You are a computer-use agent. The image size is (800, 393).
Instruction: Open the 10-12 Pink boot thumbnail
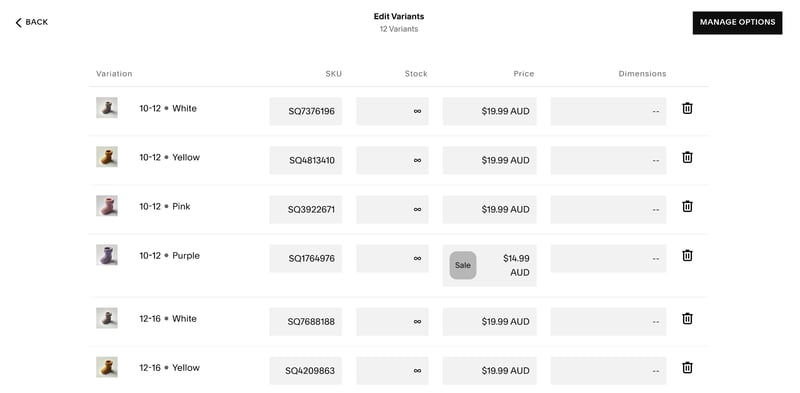tap(107, 206)
